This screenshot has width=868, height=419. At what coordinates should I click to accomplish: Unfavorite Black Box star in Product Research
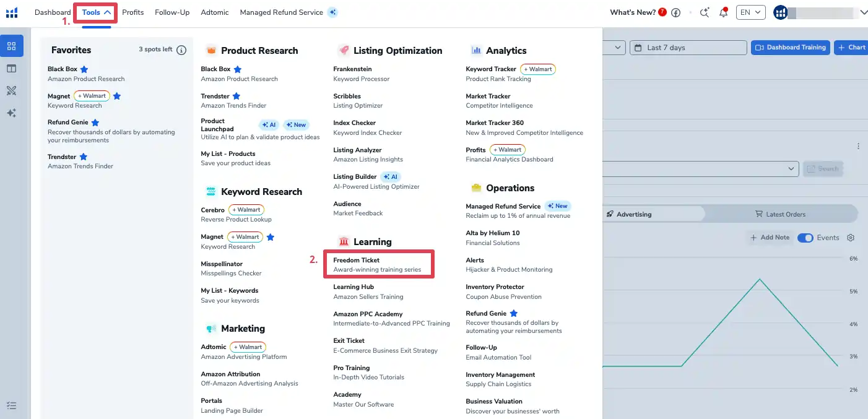[x=238, y=69]
